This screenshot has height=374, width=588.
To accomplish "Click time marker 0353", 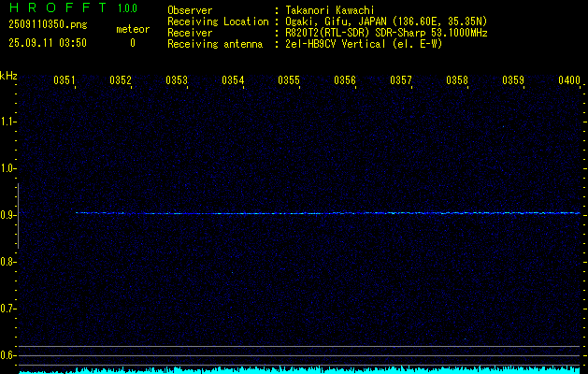I will [x=177, y=80].
